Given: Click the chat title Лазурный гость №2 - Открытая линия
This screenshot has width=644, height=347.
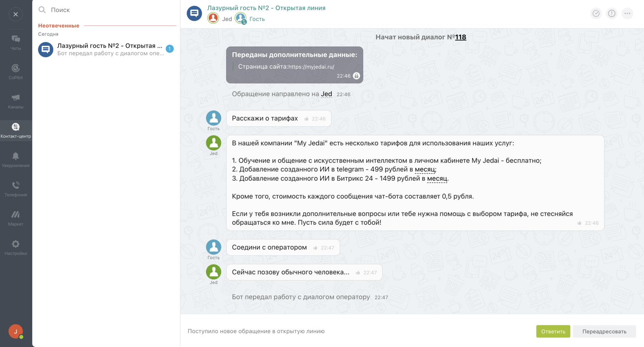Looking at the screenshot, I should [x=266, y=8].
